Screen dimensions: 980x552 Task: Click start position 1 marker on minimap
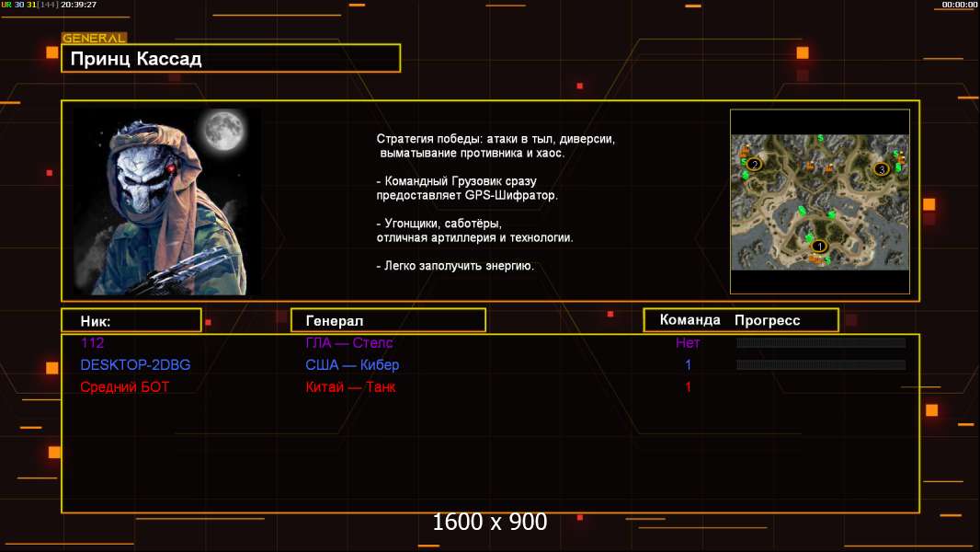(819, 247)
